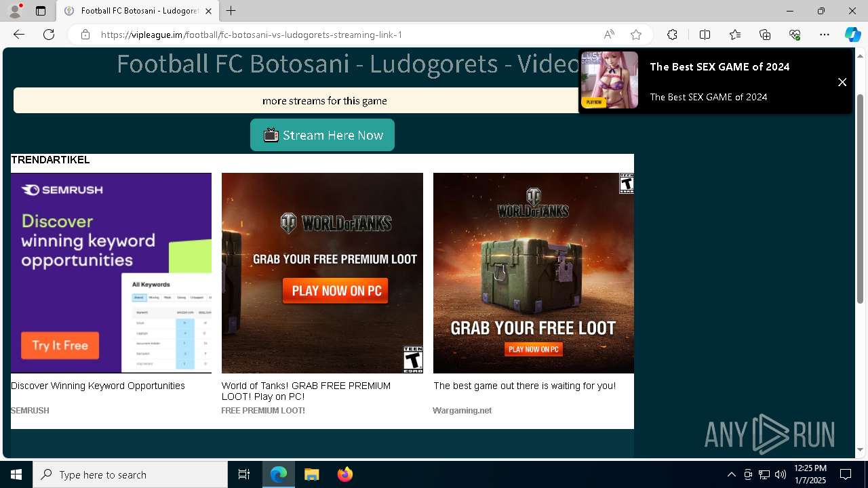Click 'The Best SEX GAME of 2024' title
This screenshot has width=868, height=488.
click(x=719, y=66)
